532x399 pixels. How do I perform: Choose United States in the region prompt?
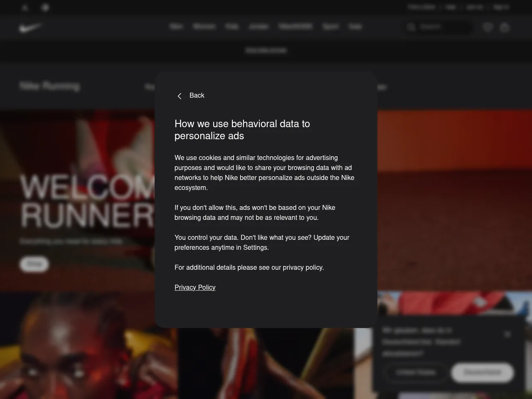(415, 372)
